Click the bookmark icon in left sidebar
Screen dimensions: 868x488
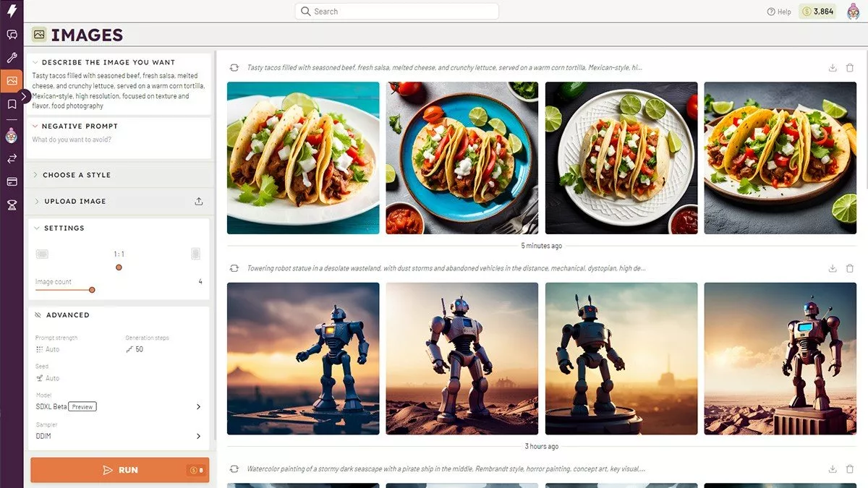coord(12,104)
